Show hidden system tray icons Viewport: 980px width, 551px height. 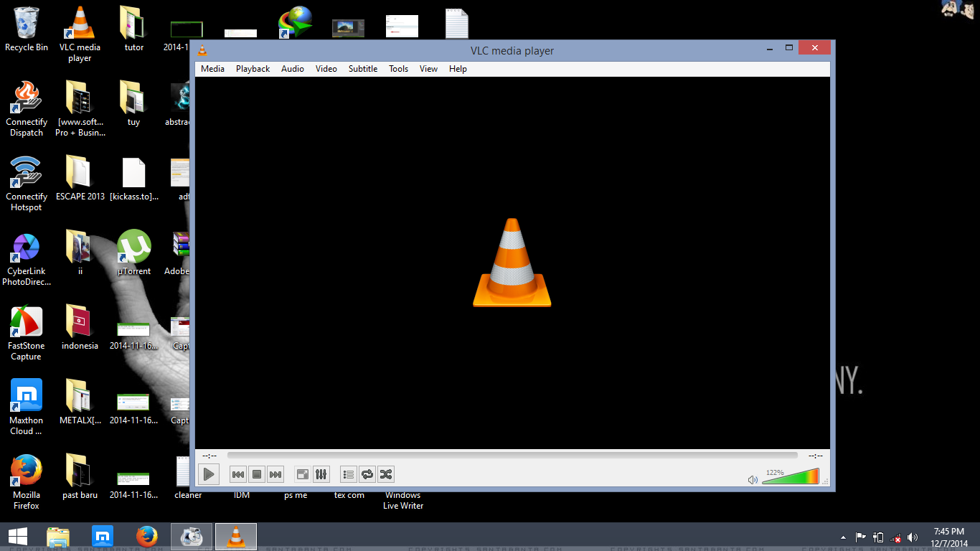843,537
